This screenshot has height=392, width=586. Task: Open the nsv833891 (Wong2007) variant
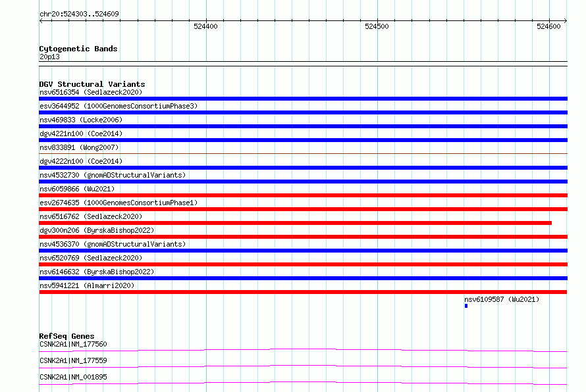[x=79, y=147]
